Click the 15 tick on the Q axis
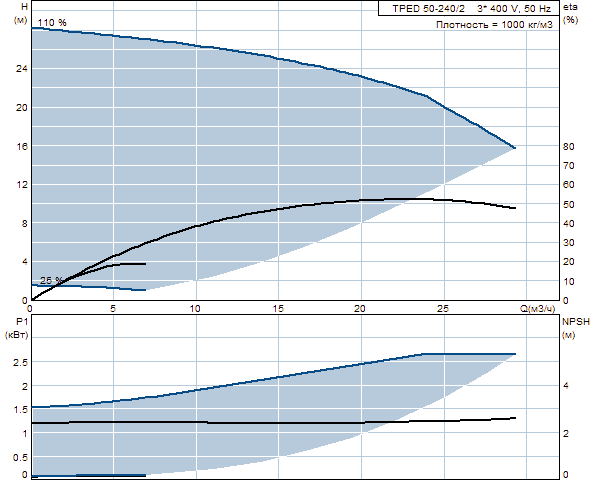 coord(278,309)
